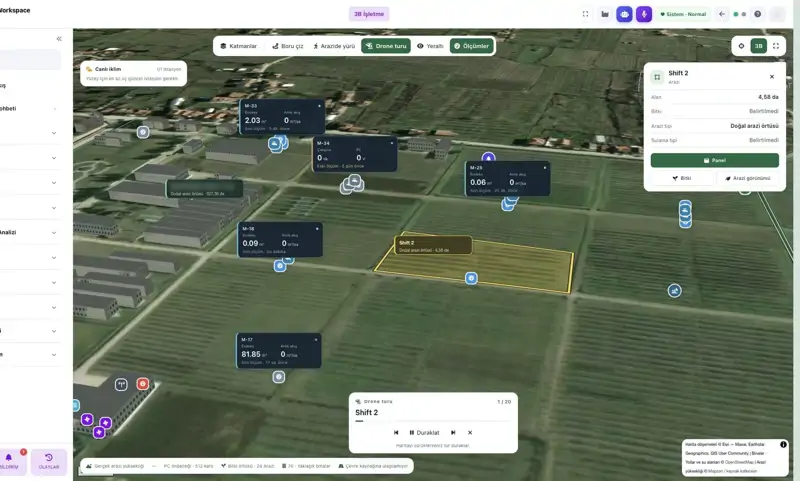This screenshot has width=800, height=481.
Task: Open map attribution info icon
Action: (783, 445)
